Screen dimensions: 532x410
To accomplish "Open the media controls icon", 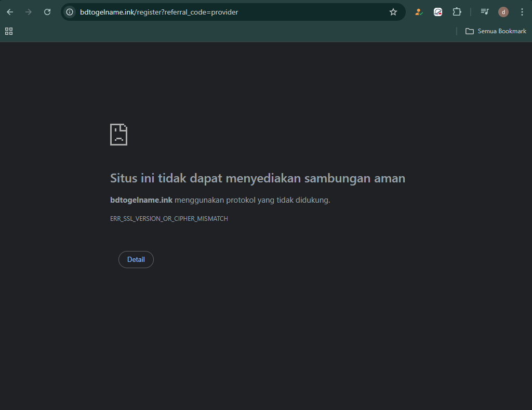I will (x=485, y=12).
